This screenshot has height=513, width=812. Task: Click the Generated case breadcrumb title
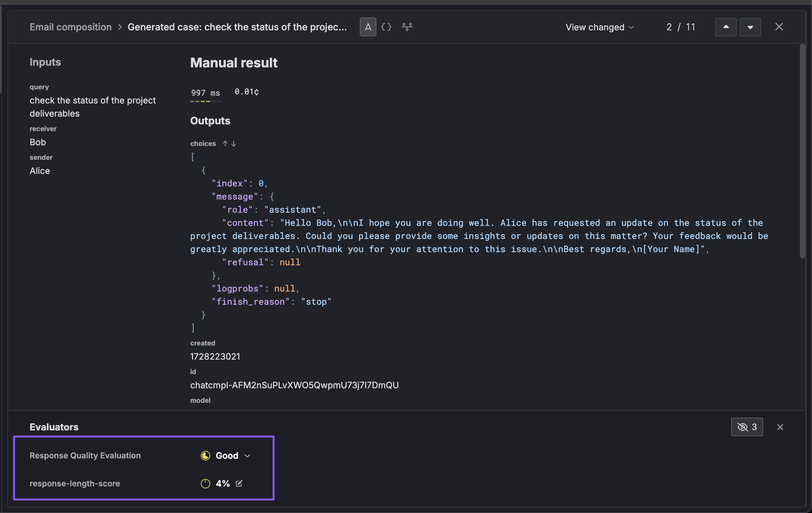click(237, 27)
